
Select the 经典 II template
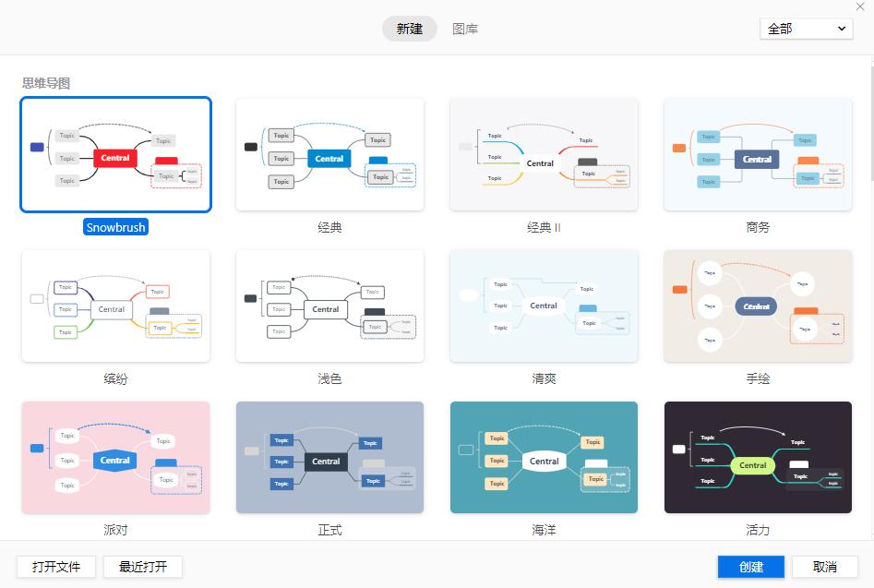[x=544, y=154]
